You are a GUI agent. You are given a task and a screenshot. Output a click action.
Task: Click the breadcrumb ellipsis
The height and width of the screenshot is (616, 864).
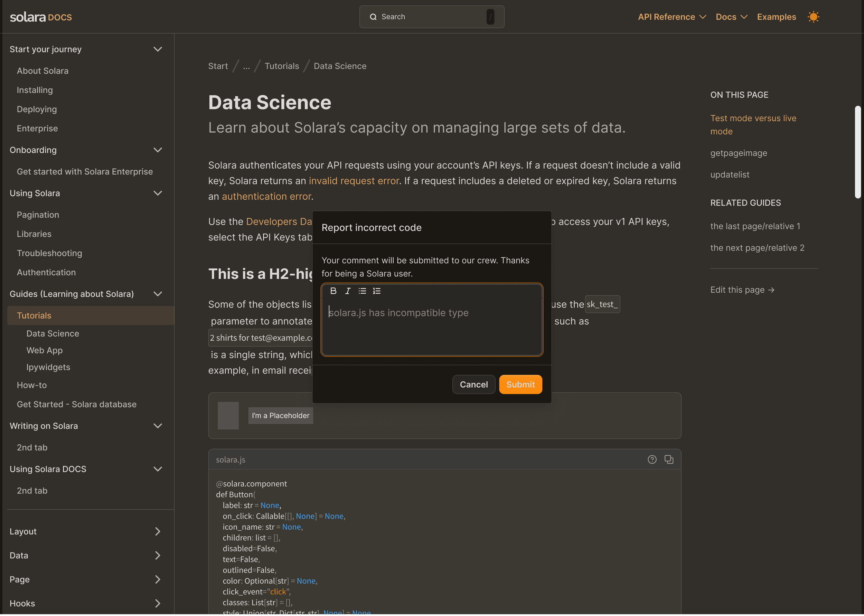click(x=247, y=66)
